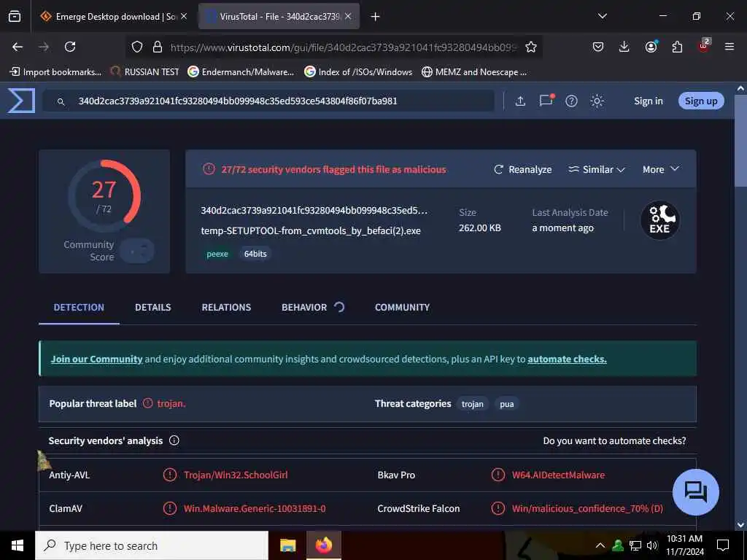
Task: Follow the automate checks link
Action: (567, 359)
